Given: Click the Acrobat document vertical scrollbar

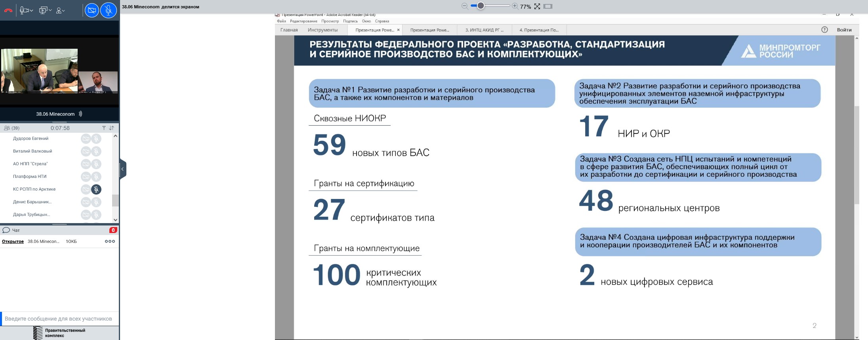Looking at the screenshot, I should pos(857,155).
